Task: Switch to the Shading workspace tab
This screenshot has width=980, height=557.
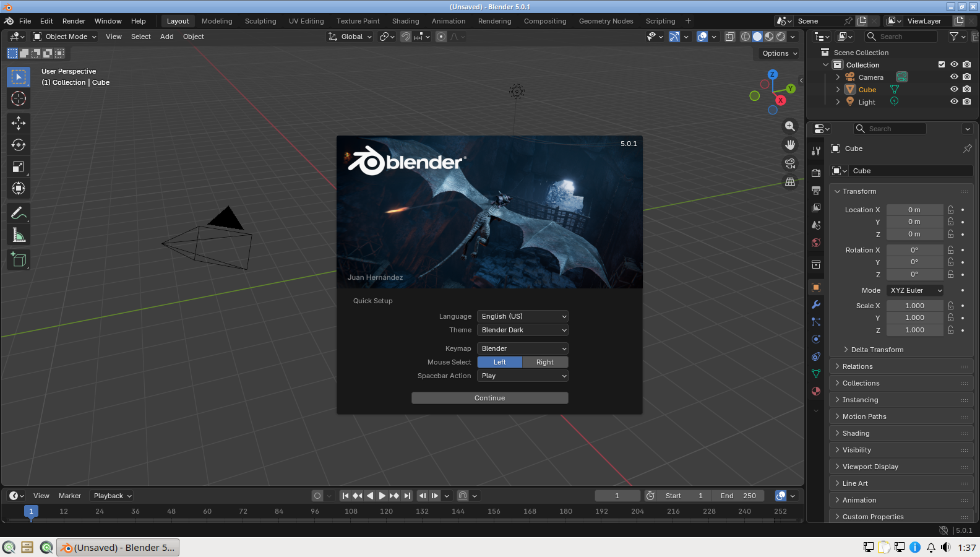Action: 405,21
